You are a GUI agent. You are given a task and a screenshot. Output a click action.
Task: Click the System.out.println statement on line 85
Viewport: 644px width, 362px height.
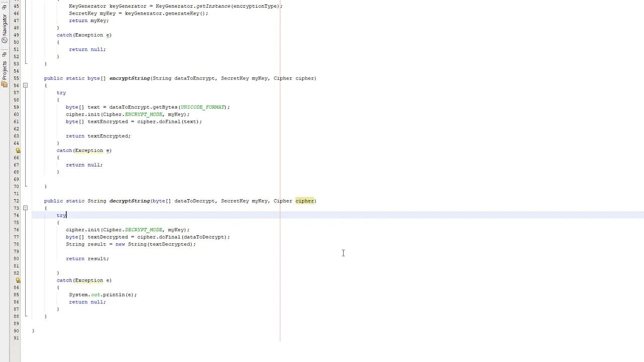pos(103,295)
